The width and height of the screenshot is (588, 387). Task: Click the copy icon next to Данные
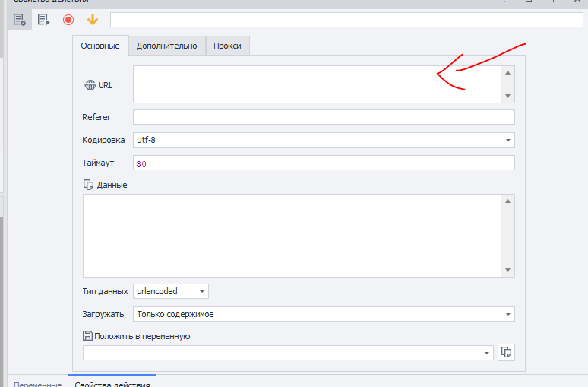point(88,185)
